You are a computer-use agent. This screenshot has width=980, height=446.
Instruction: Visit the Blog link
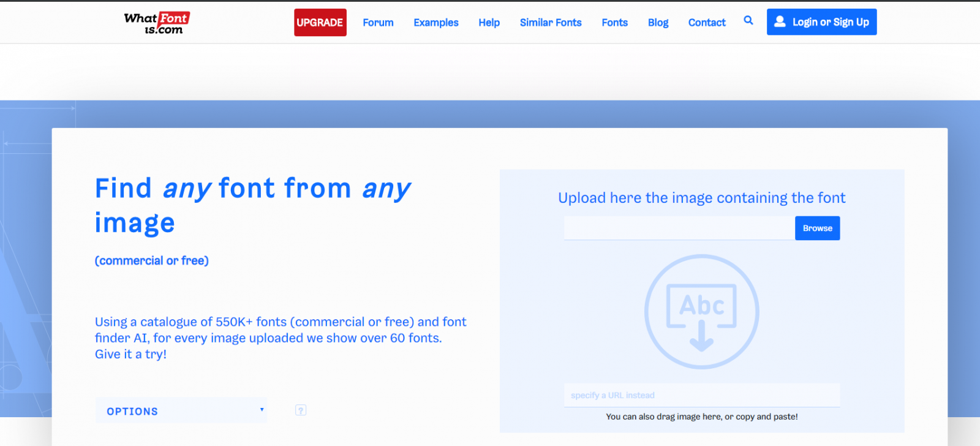pos(658,23)
